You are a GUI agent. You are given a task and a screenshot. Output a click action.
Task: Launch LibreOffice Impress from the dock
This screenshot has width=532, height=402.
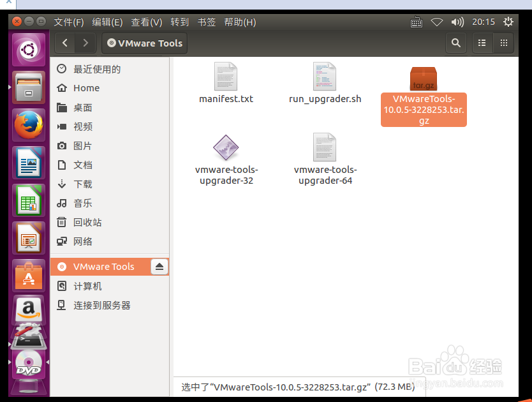[x=29, y=238]
